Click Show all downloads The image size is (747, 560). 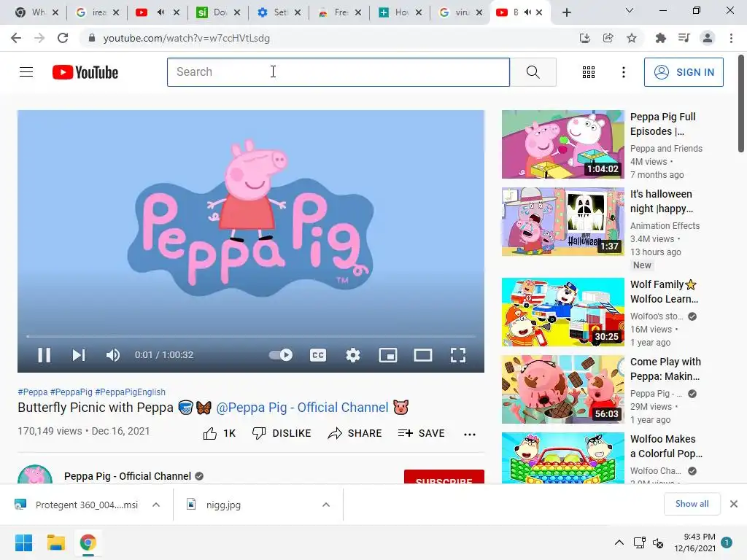(692, 504)
